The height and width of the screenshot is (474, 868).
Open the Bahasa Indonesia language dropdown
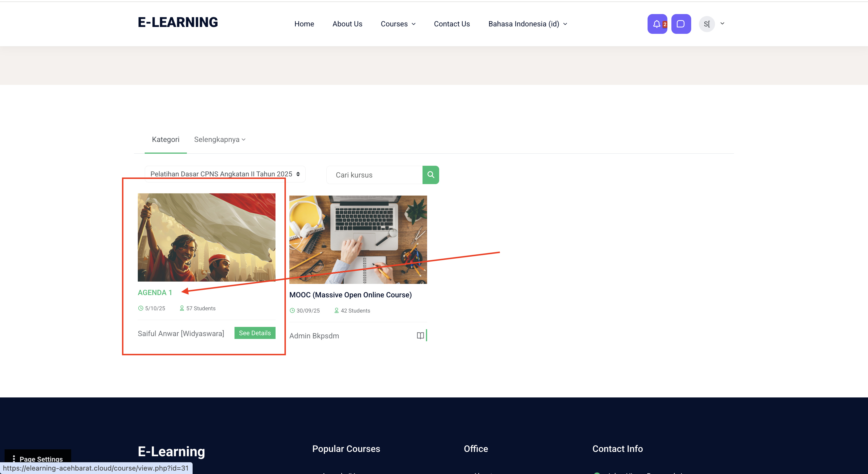tap(527, 24)
